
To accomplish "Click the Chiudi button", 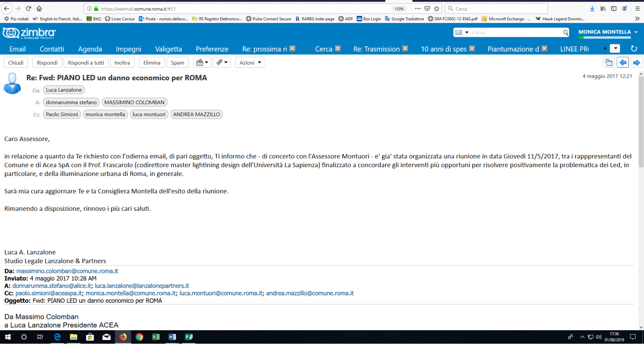I will coord(16,63).
